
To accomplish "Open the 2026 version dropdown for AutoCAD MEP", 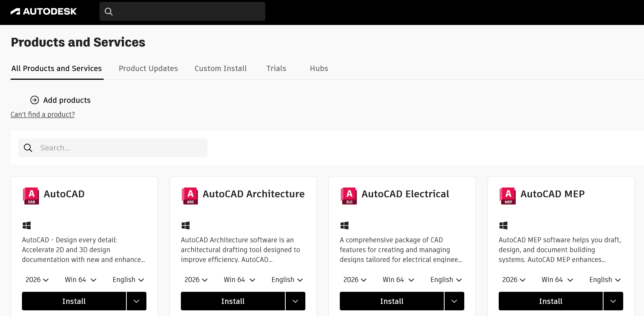I will click(x=514, y=280).
